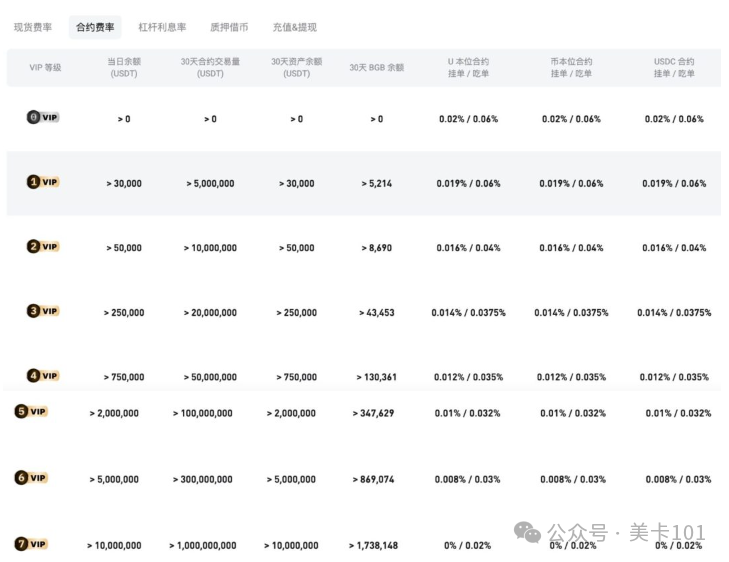Click the VIP 6 badge icon
The height and width of the screenshot is (562, 729).
[x=31, y=477]
